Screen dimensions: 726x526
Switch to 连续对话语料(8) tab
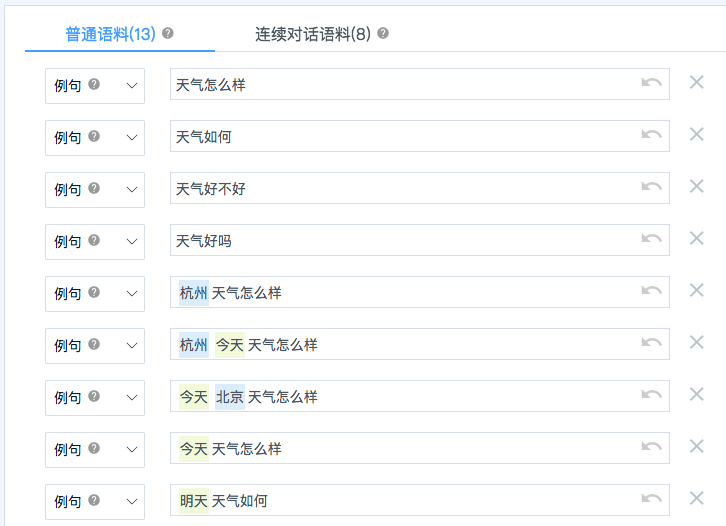pyautogui.click(x=312, y=34)
